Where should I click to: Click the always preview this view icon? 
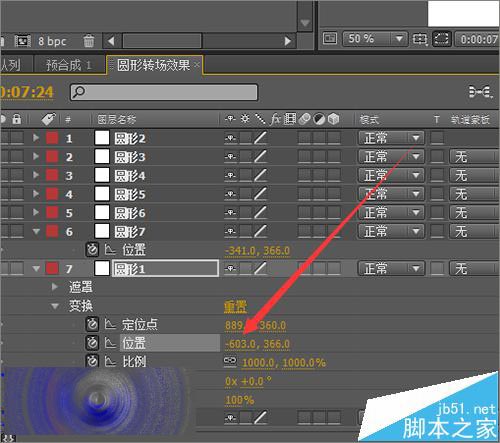point(329,39)
